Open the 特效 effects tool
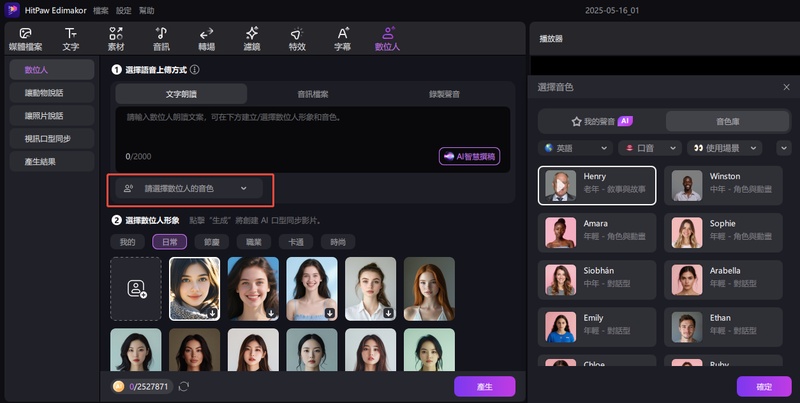Image resolution: width=800 pixels, height=403 pixels. tap(297, 39)
